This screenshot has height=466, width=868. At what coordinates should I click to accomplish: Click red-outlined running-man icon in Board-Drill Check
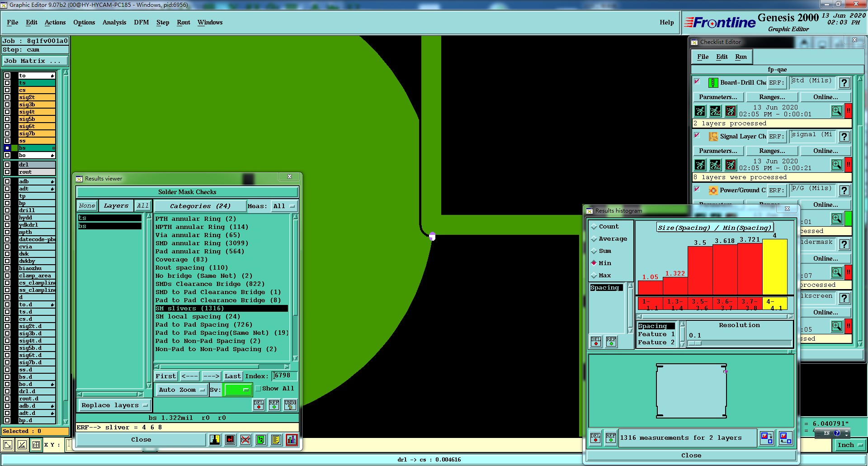click(x=731, y=111)
